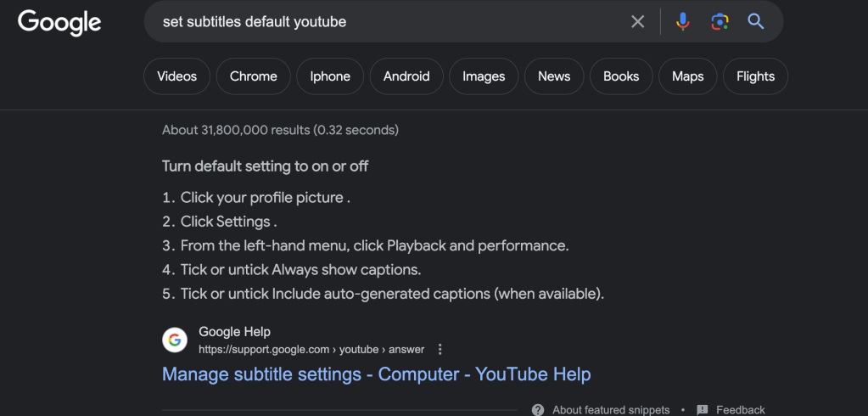This screenshot has height=416, width=868.
Task: Open three-dot menu next to result URL
Action: (440, 350)
